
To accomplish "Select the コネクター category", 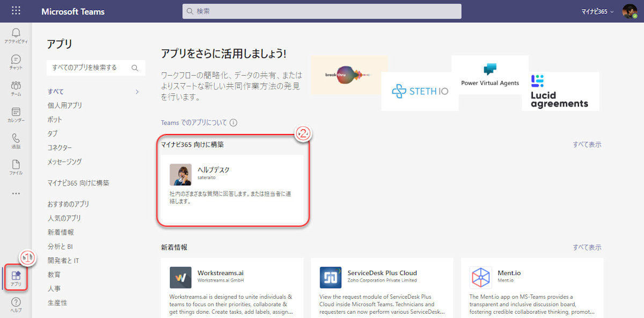I will (60, 147).
